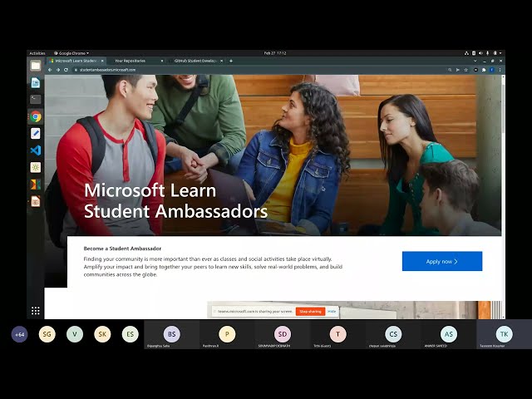Click the Apply now button
532x399 pixels.
(x=442, y=261)
